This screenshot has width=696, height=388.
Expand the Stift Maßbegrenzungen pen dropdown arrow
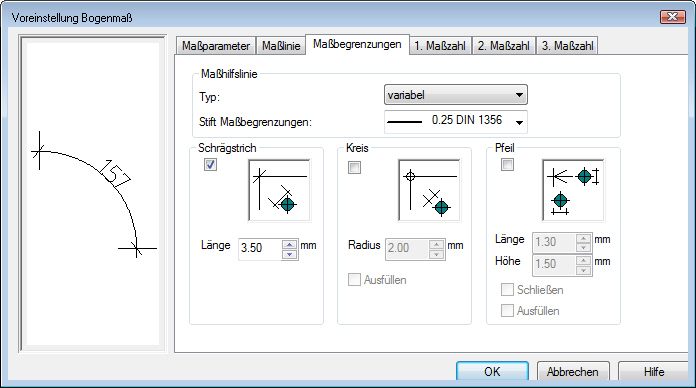click(x=519, y=123)
